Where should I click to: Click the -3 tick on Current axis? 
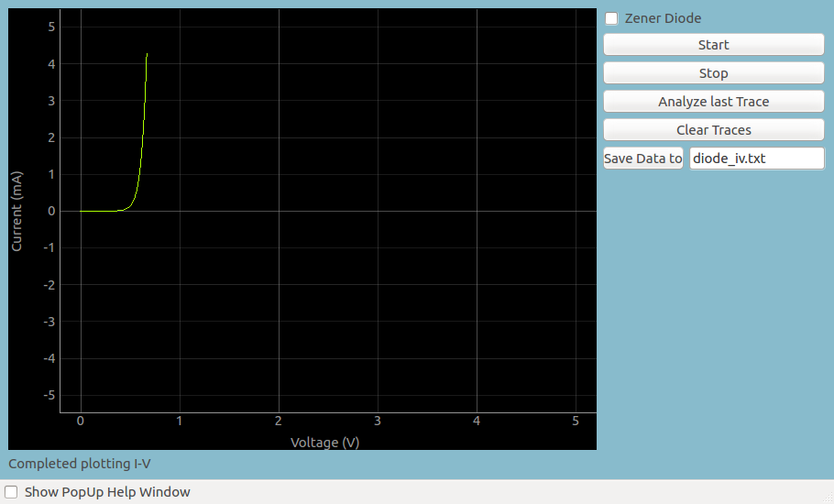(49, 322)
